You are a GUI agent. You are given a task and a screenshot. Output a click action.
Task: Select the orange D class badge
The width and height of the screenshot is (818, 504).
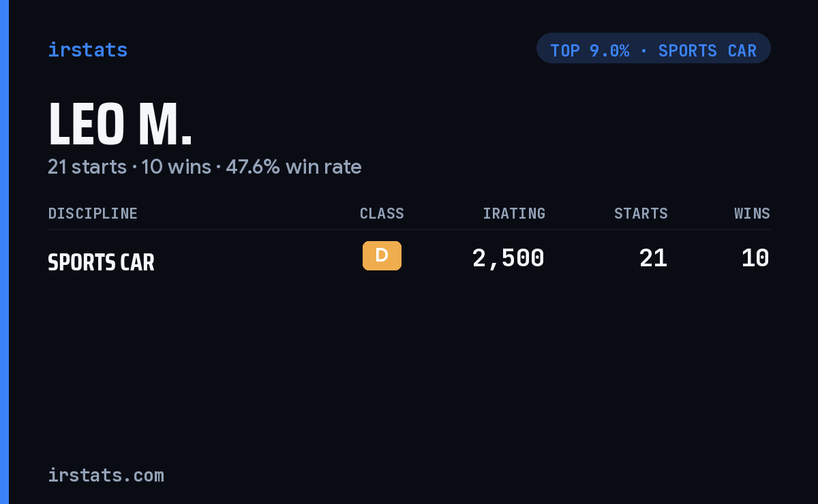(382, 255)
